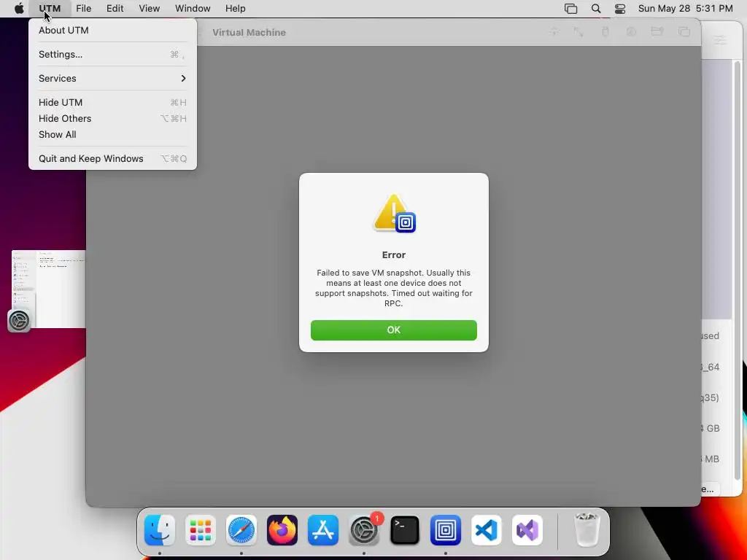747x560 pixels.
Task: Click the 'Failed to save VM snapshot' message
Action: point(393,288)
